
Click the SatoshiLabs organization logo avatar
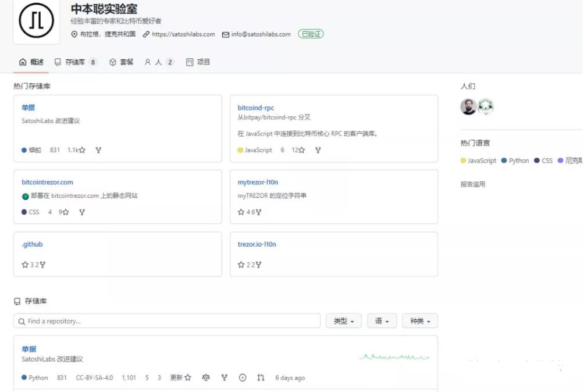(36, 20)
